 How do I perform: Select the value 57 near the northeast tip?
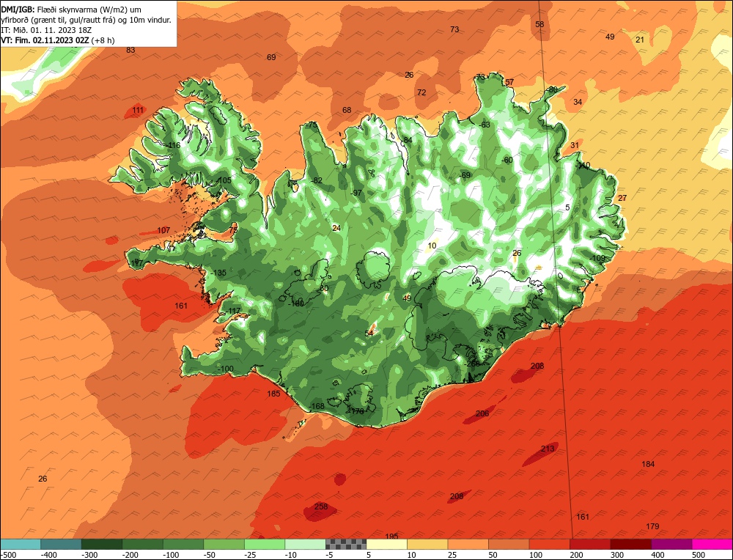pyautogui.click(x=509, y=82)
